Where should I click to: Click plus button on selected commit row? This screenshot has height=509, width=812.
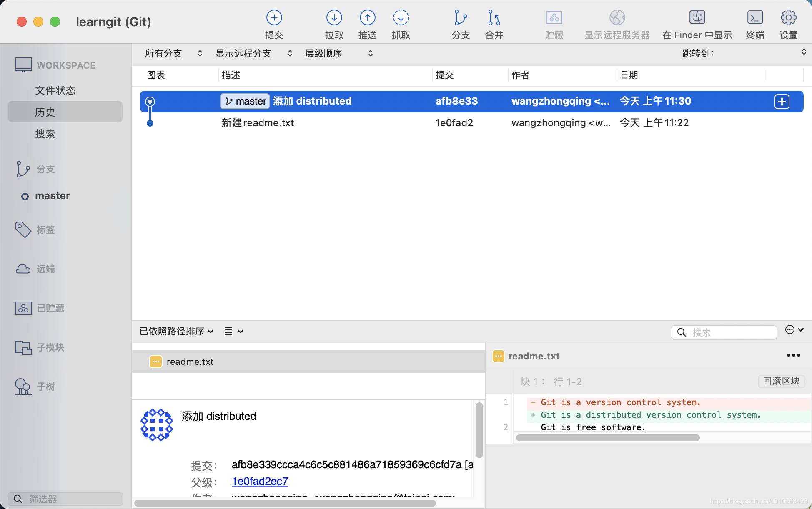(782, 102)
